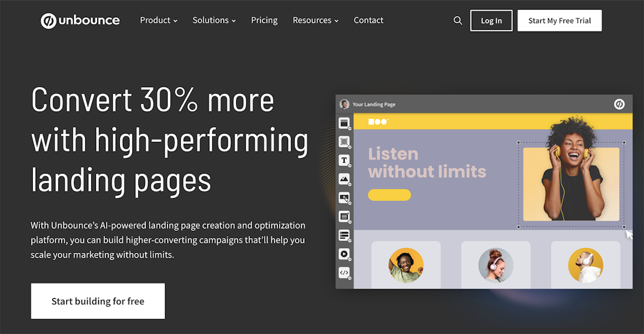Screen dimensions: 644x334
Task: Click the man in white hoodie thumbnail
Action: point(586,265)
